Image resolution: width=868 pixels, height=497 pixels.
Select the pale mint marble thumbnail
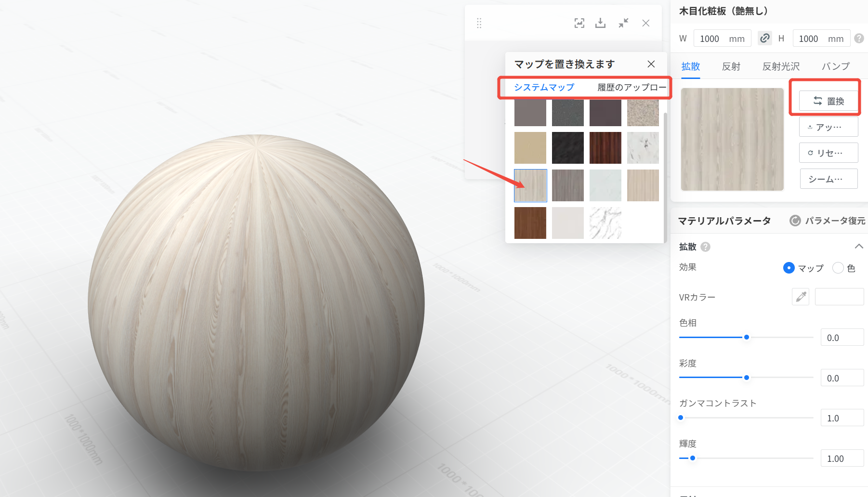click(605, 185)
